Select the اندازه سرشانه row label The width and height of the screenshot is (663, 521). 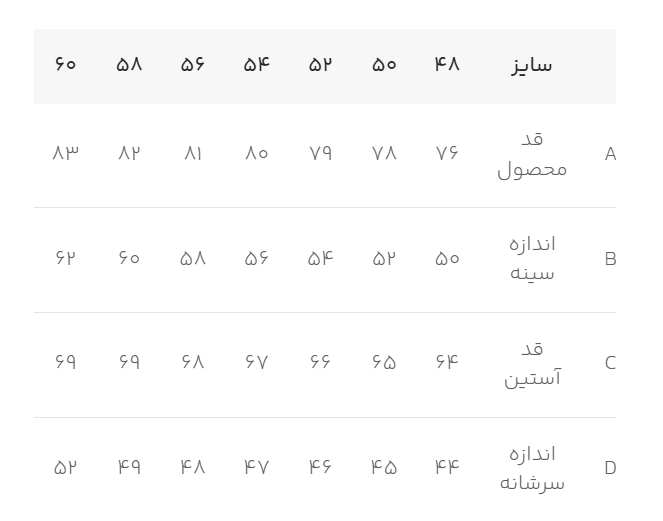tap(531, 469)
